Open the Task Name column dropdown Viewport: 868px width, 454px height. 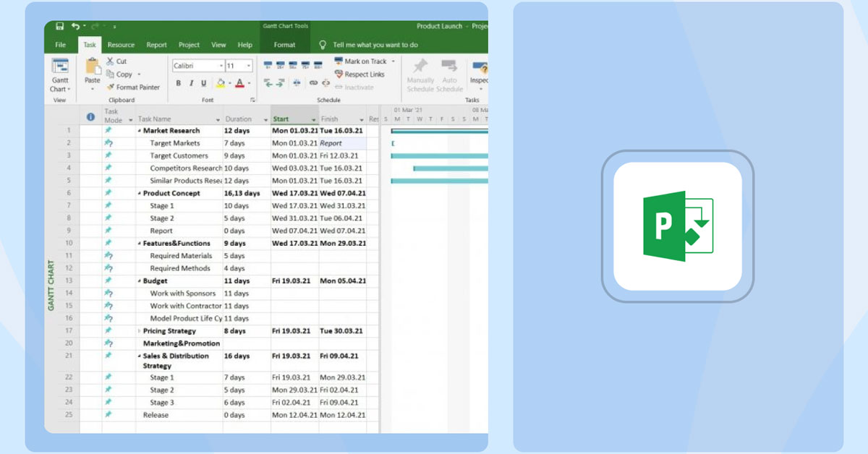click(x=218, y=120)
